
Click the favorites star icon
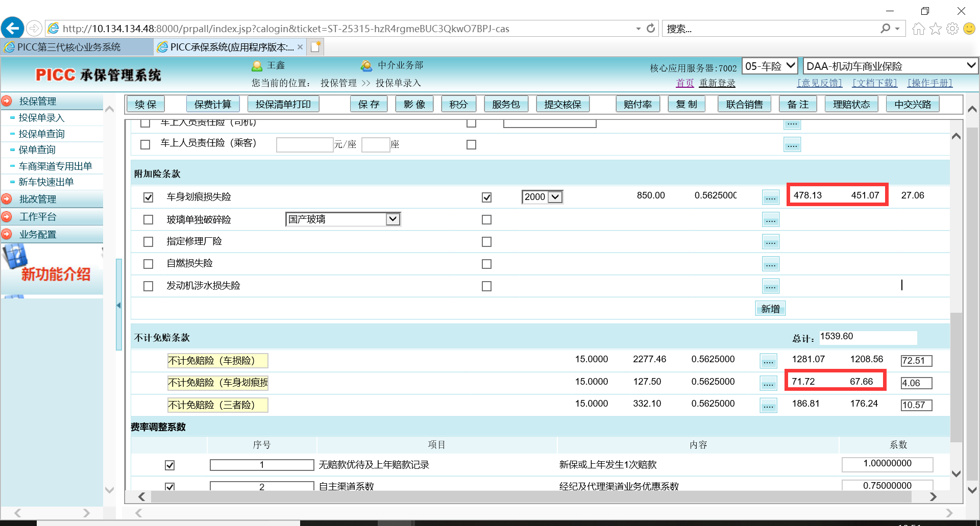tap(935, 29)
